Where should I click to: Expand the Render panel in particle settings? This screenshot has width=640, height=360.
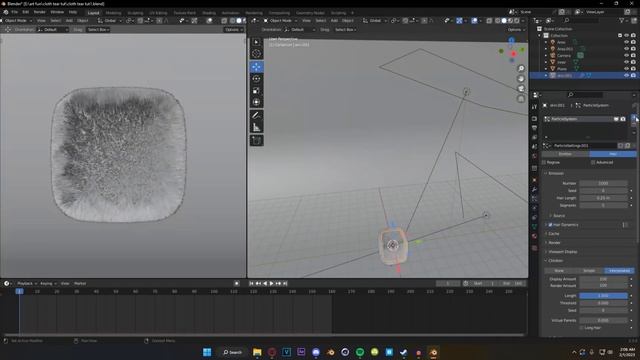tap(554, 242)
